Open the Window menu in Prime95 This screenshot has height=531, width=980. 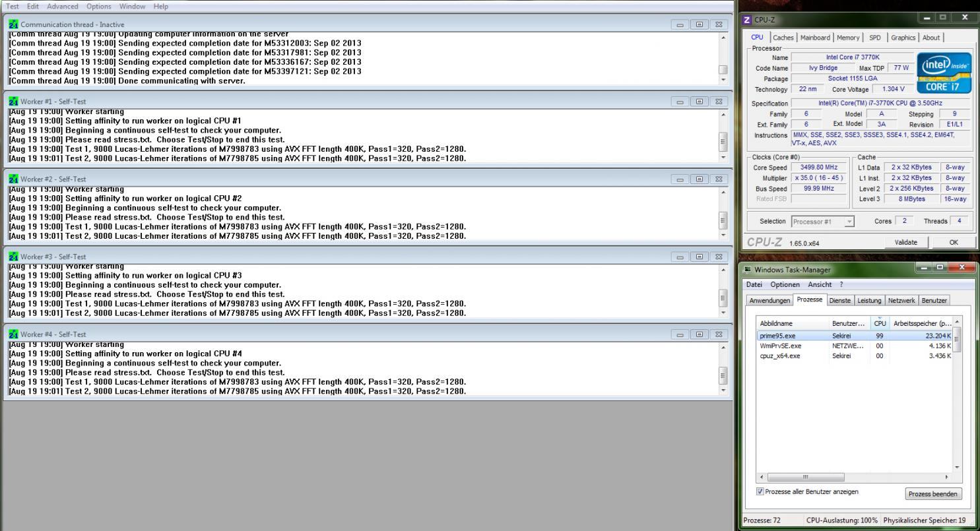point(133,6)
